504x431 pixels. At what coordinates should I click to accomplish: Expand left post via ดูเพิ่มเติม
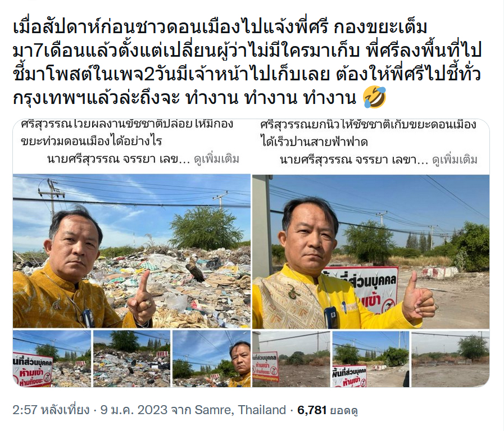point(217,159)
